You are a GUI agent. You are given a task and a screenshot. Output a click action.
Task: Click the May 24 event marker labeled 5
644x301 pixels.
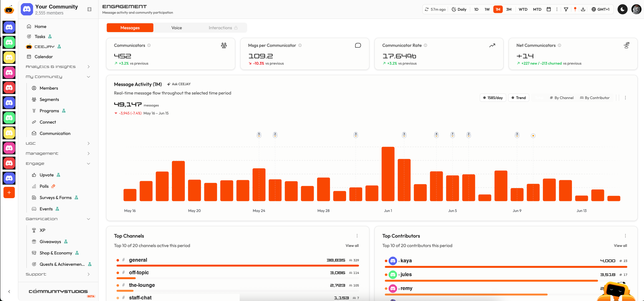pos(259,135)
